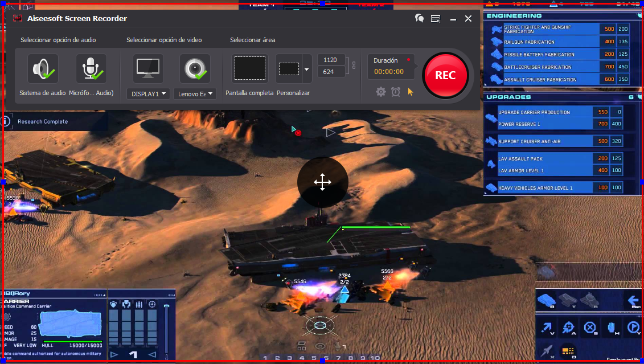
Task: Select the Move command V
Action: click(x=547, y=328)
